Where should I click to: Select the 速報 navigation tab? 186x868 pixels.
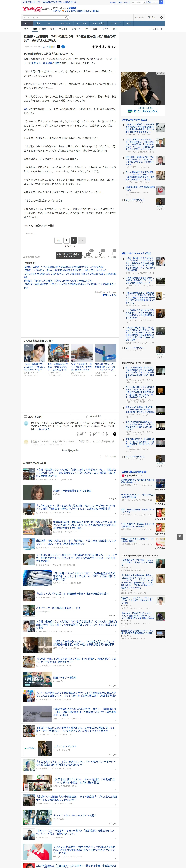pyautogui.click(x=38, y=24)
